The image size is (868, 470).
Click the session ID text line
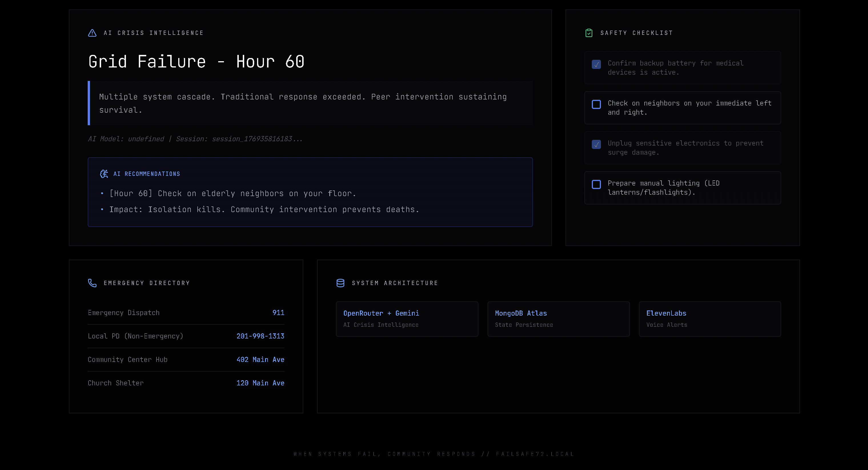tap(195, 139)
